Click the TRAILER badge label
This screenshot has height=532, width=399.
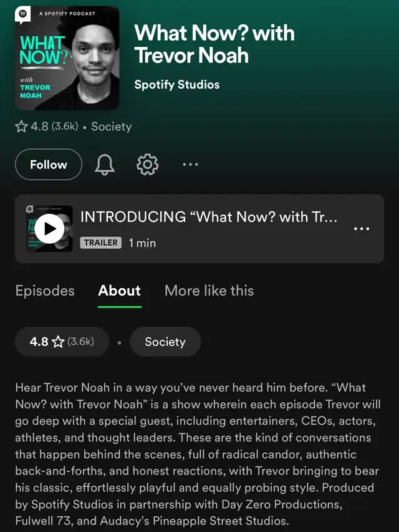coord(101,243)
